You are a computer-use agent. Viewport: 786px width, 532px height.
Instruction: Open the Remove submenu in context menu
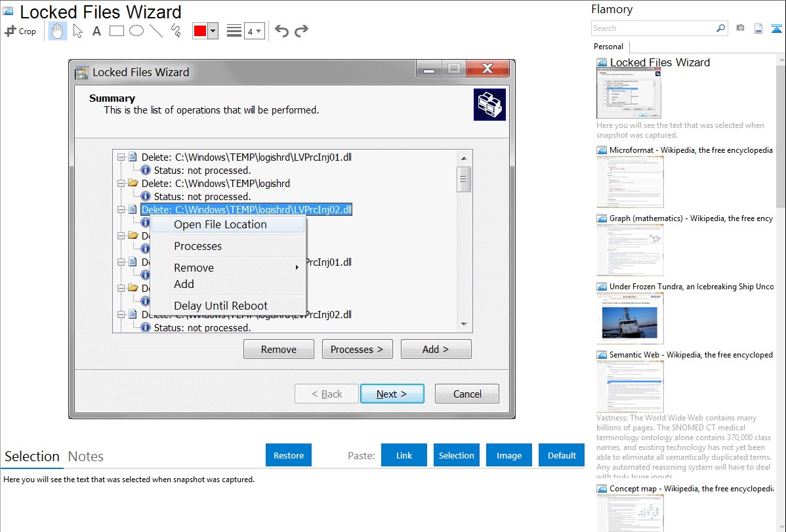coord(228,268)
